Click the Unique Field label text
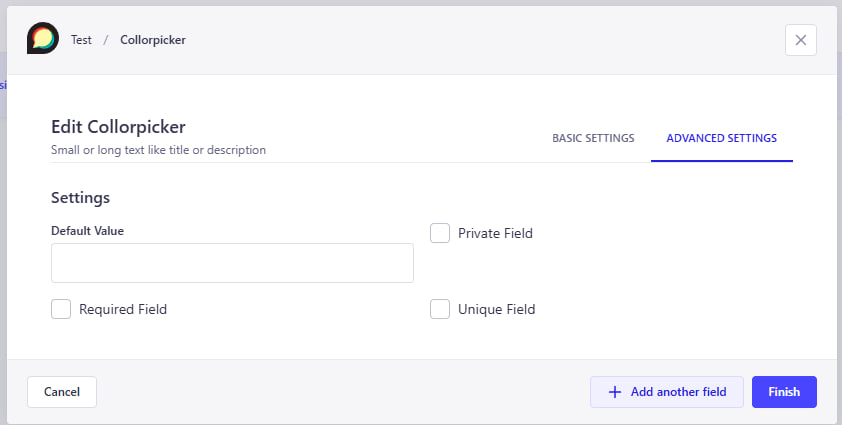 [x=496, y=309]
